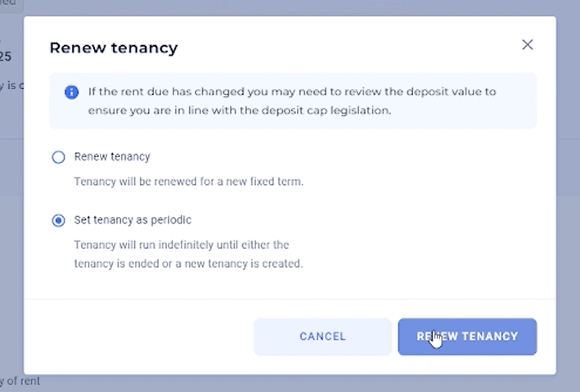Click 'Tenancy will run indefinitely' description line

click(182, 245)
